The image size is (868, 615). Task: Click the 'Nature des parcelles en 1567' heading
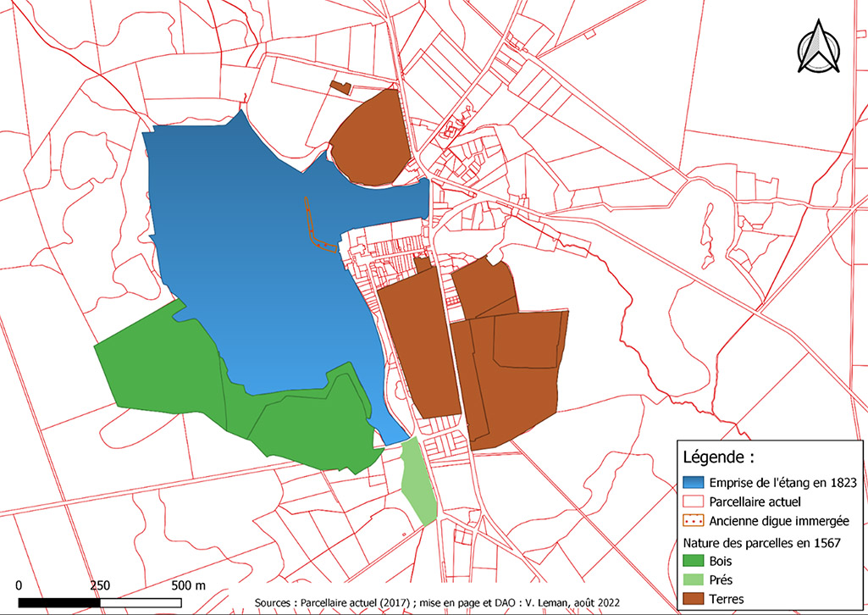[760, 542]
